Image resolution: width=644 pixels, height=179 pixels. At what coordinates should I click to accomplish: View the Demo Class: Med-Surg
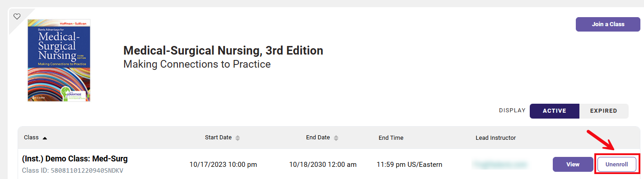(x=573, y=165)
